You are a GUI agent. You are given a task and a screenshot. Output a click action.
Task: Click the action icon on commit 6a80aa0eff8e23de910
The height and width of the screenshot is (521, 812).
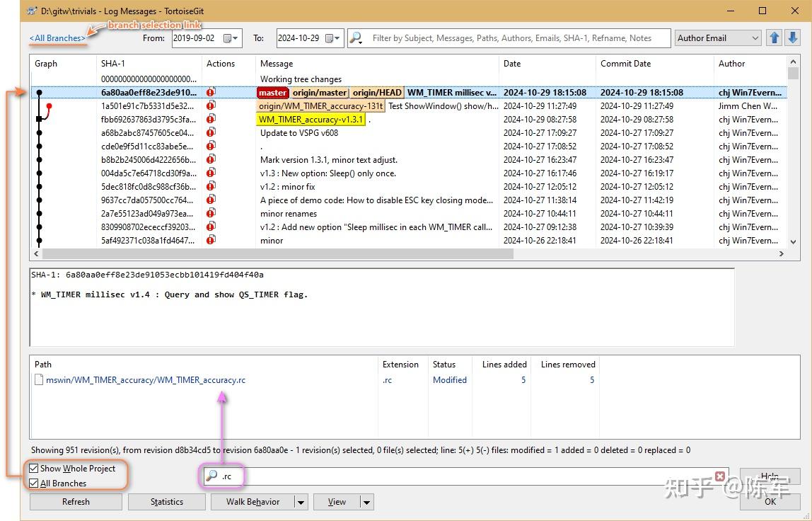point(211,92)
